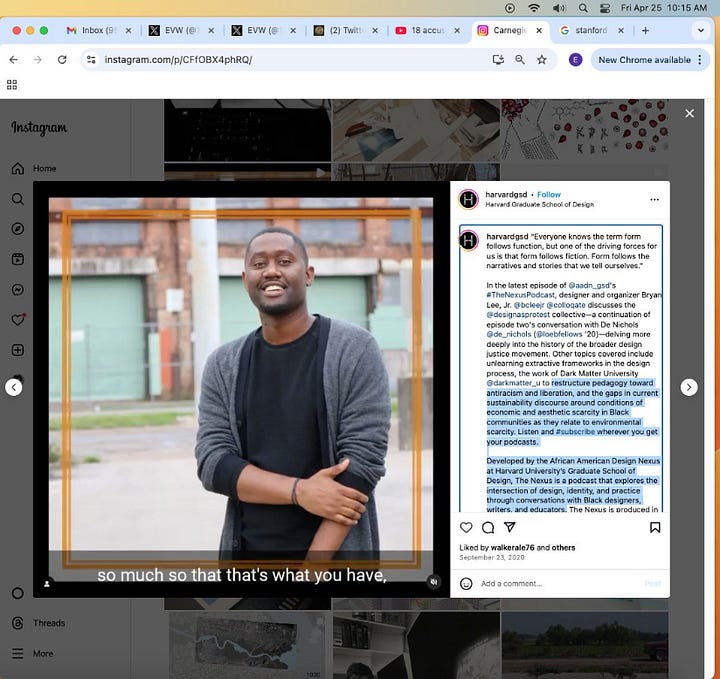Click the address bar URL

[178, 60]
